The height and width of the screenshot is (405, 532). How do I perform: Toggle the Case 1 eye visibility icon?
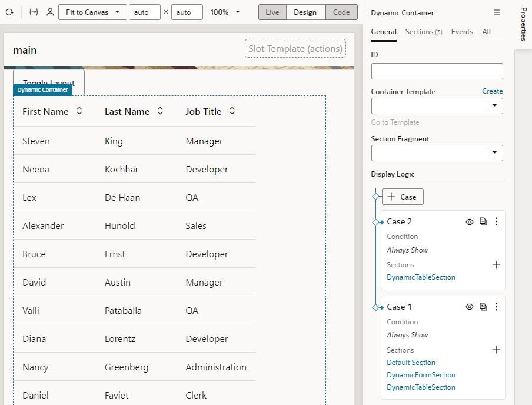[469, 307]
